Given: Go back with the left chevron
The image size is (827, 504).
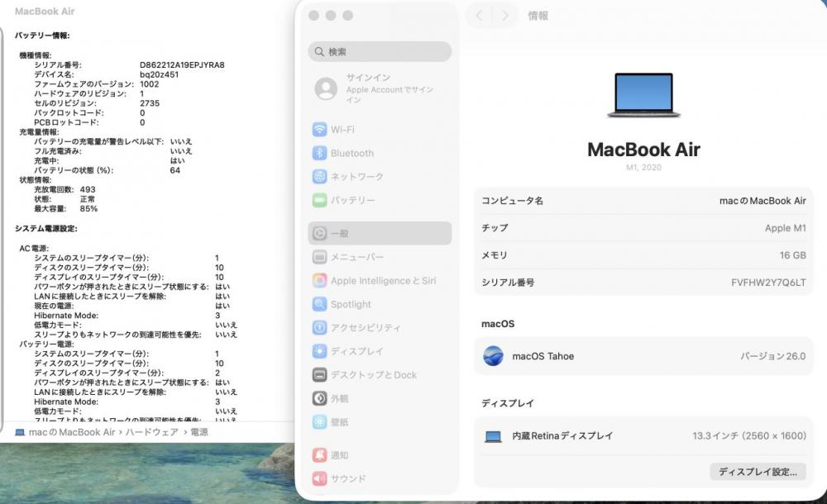Looking at the screenshot, I should click(479, 16).
